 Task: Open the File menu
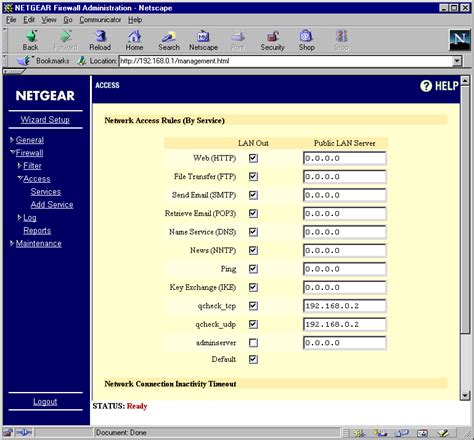(11, 20)
